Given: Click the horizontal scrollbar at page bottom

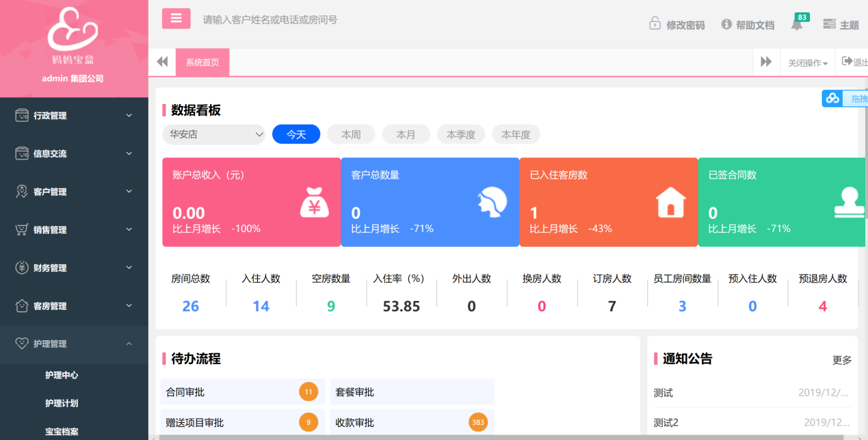Looking at the screenshot, I should coord(503,437).
